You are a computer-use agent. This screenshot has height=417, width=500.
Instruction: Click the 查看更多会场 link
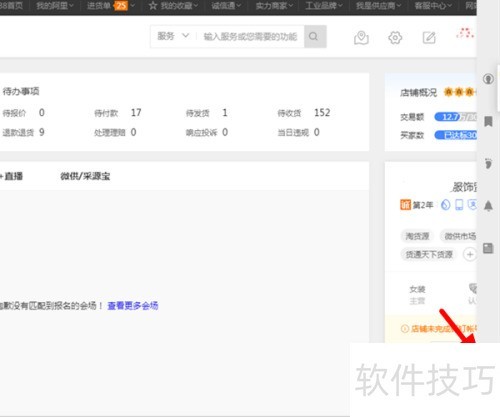pyautogui.click(x=133, y=305)
